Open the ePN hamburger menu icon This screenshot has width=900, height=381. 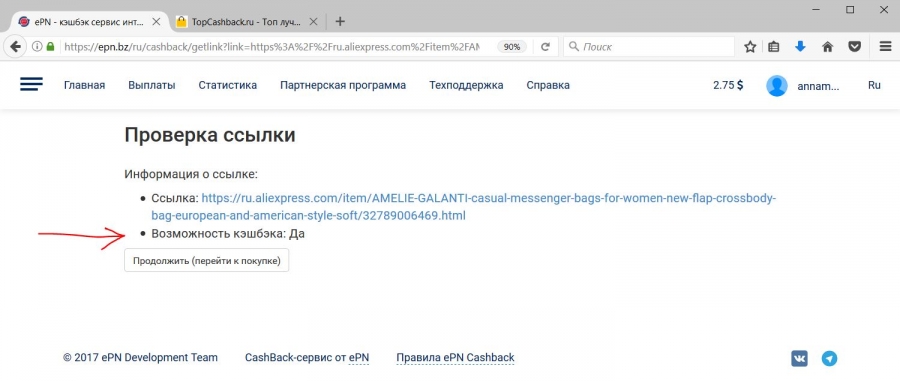click(x=31, y=85)
